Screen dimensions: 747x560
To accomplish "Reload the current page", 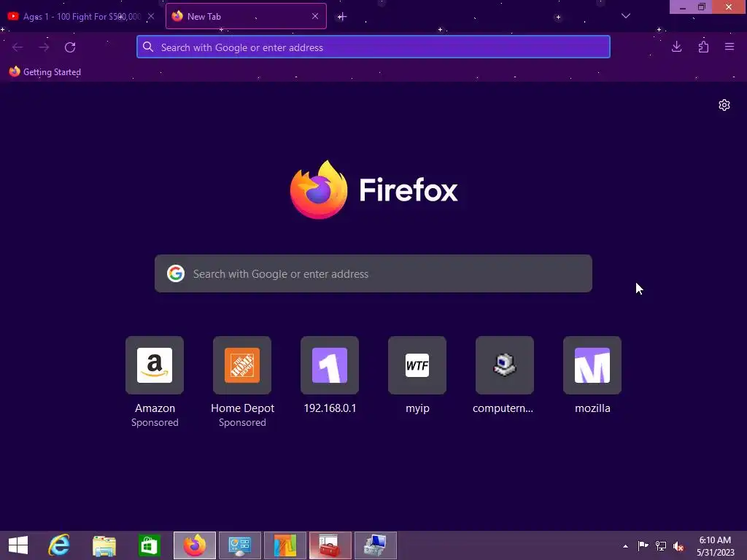I will click(70, 47).
